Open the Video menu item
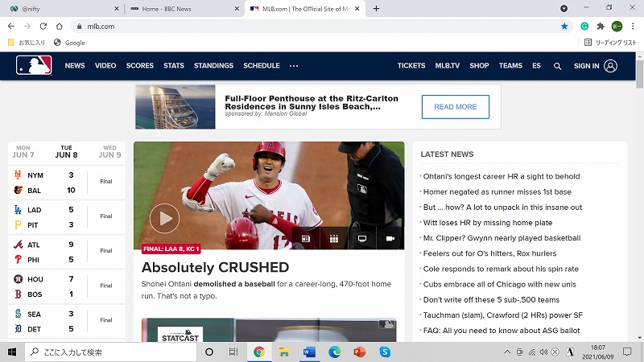The height and width of the screenshot is (362, 644). coord(105,66)
